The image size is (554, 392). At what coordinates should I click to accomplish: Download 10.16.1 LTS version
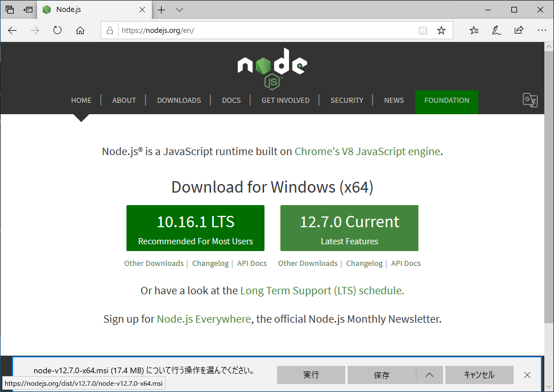click(196, 228)
